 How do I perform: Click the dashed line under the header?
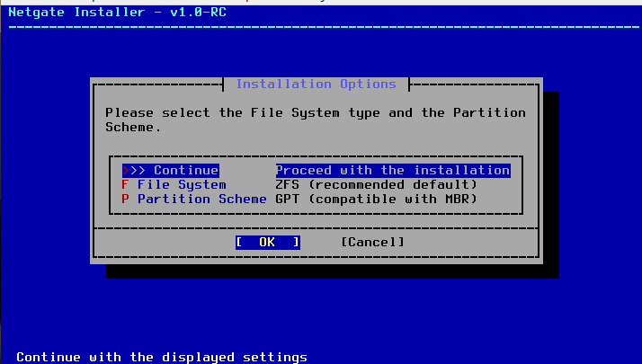pos(321,26)
